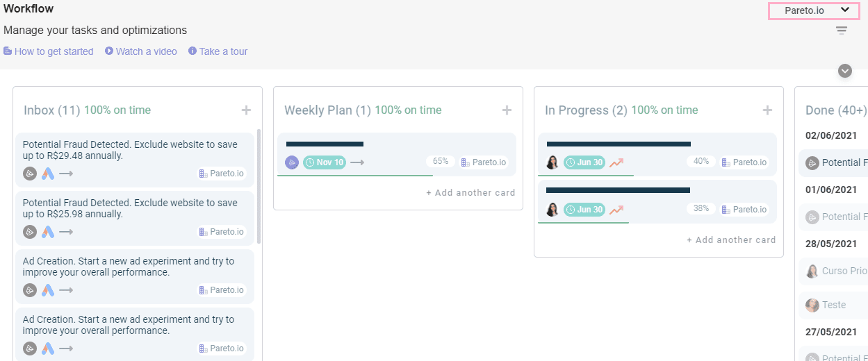Click assignee avatar on the 38% card
The width and height of the screenshot is (868, 361).
pyautogui.click(x=552, y=210)
